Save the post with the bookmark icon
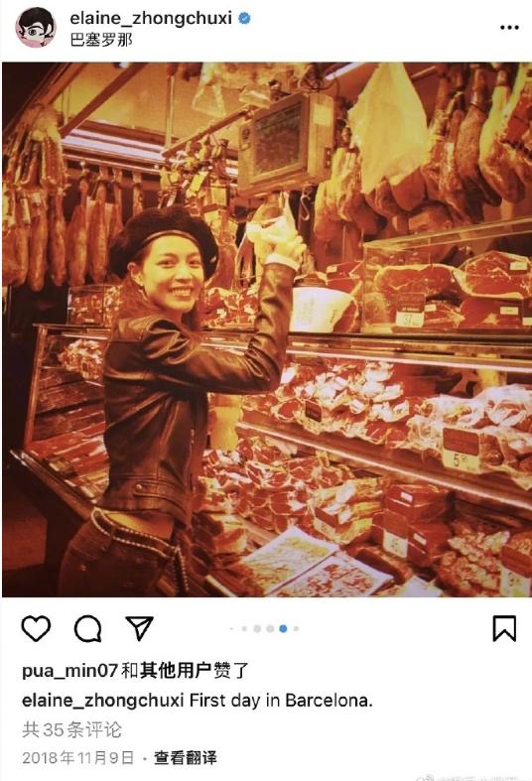 click(x=504, y=628)
